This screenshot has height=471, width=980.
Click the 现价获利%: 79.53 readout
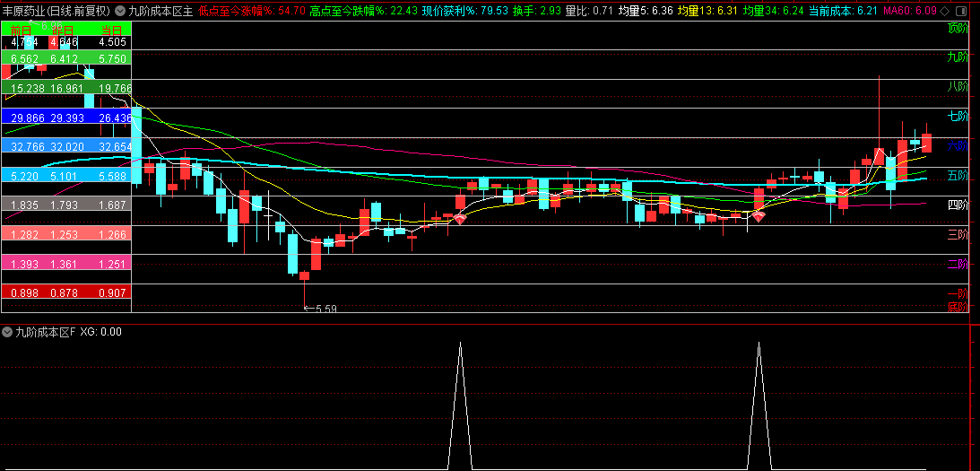point(465,11)
